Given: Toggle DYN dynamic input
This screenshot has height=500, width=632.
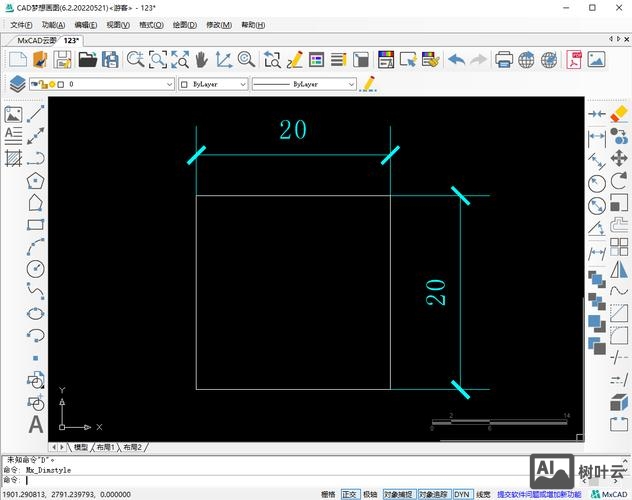Looking at the screenshot, I should 462,494.
